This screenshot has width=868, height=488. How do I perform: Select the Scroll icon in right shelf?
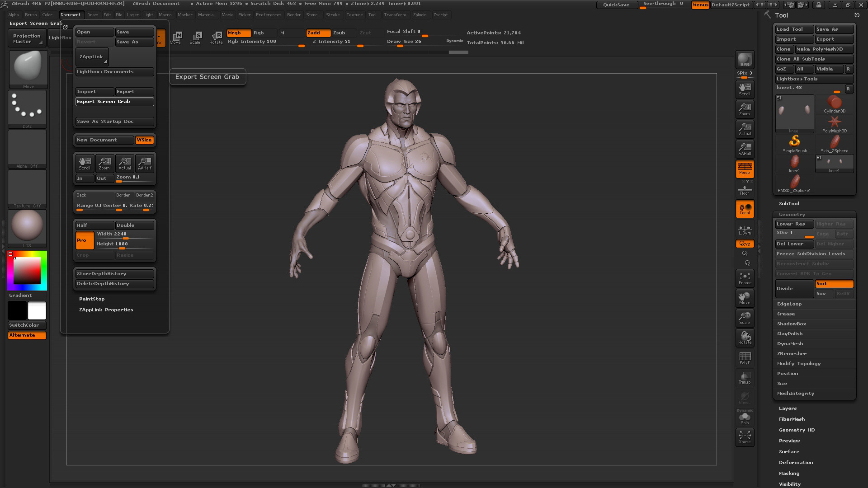tap(745, 89)
